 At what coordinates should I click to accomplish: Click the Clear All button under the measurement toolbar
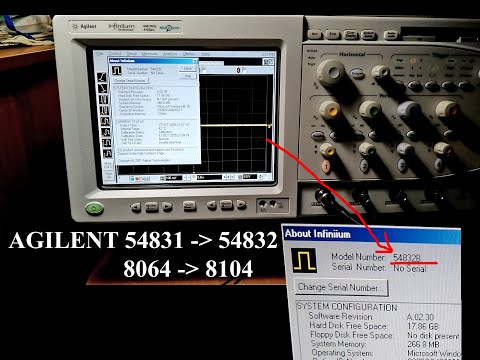pyautogui.click(x=109, y=175)
